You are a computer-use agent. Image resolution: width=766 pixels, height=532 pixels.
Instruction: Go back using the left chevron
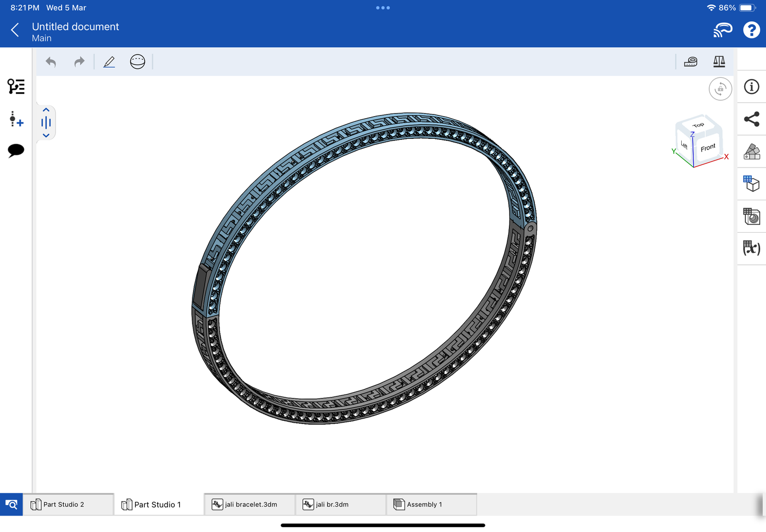pos(15,30)
